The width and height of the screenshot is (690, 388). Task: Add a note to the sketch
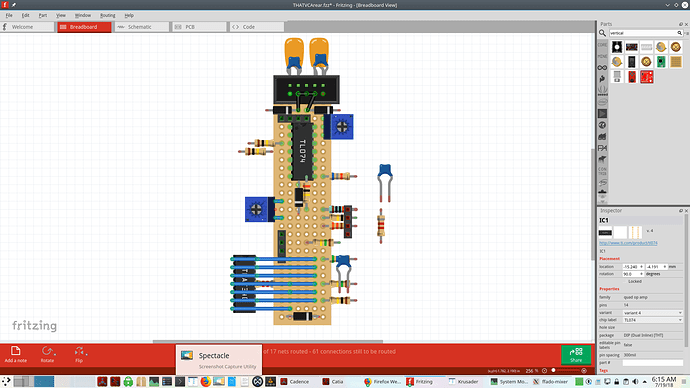click(x=15, y=354)
